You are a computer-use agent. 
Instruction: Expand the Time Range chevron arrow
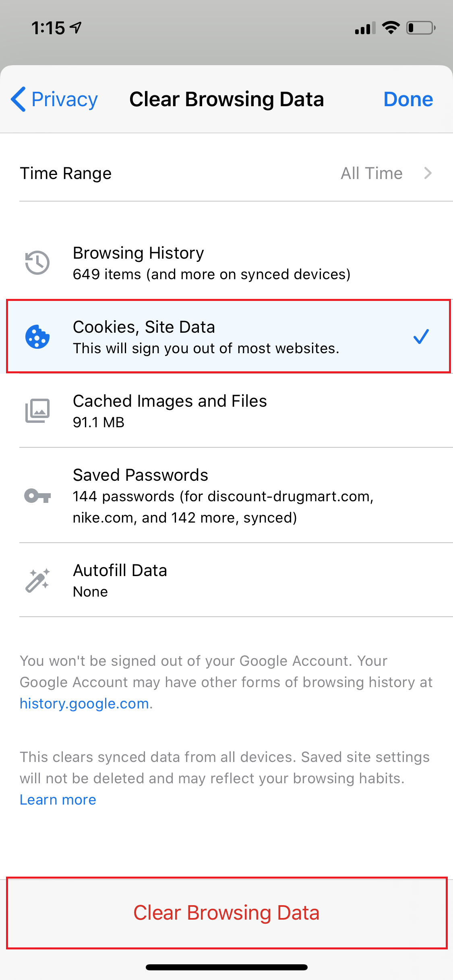[x=428, y=173]
